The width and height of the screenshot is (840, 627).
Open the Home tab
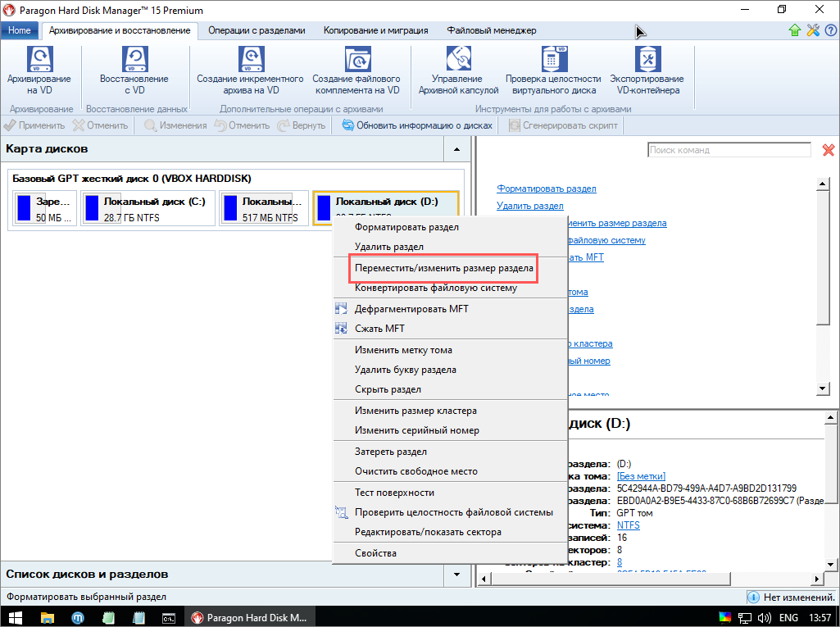click(x=20, y=30)
